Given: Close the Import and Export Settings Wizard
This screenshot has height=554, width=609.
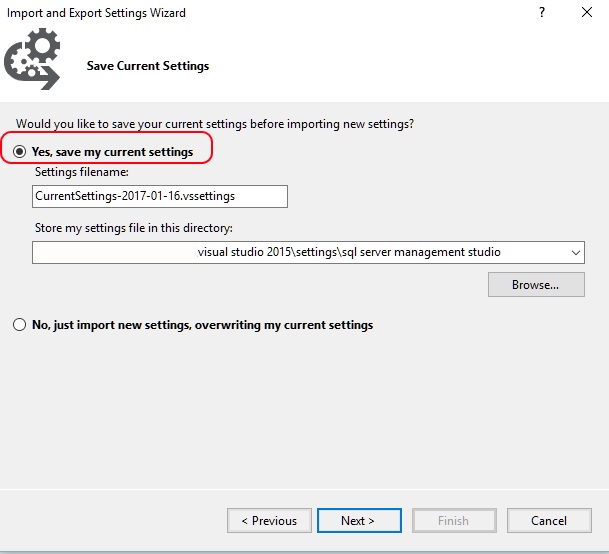Looking at the screenshot, I should (588, 13).
